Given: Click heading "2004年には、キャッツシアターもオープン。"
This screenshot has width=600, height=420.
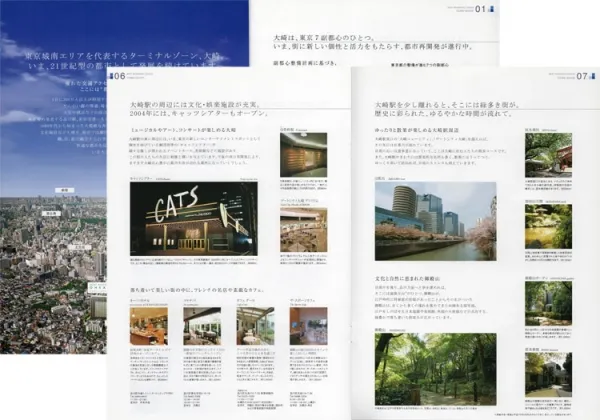Looking at the screenshot, I should 197,114.
